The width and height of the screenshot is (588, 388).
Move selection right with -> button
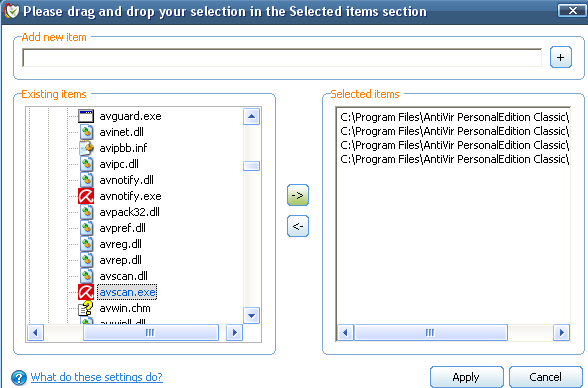click(298, 195)
